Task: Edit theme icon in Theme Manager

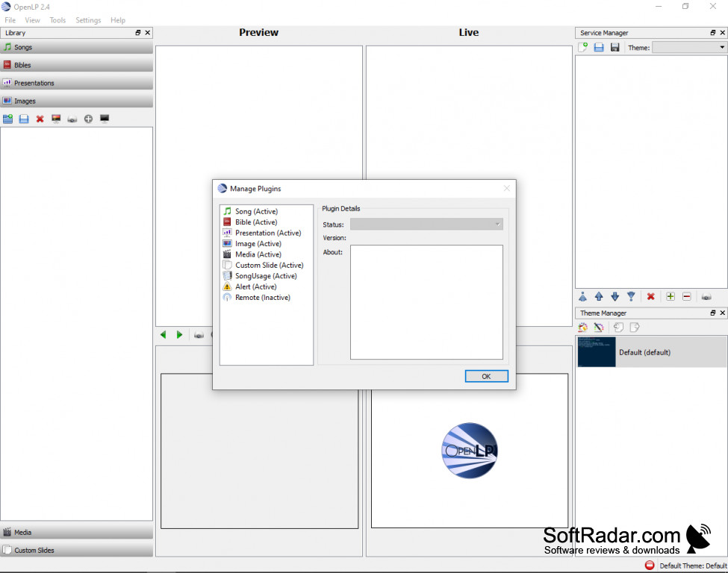Action: pyautogui.click(x=599, y=328)
